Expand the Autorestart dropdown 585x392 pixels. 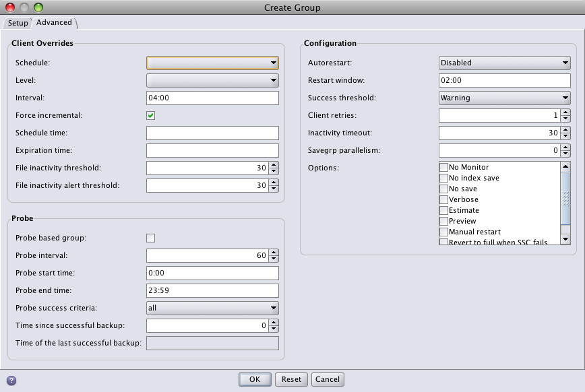pyautogui.click(x=505, y=63)
